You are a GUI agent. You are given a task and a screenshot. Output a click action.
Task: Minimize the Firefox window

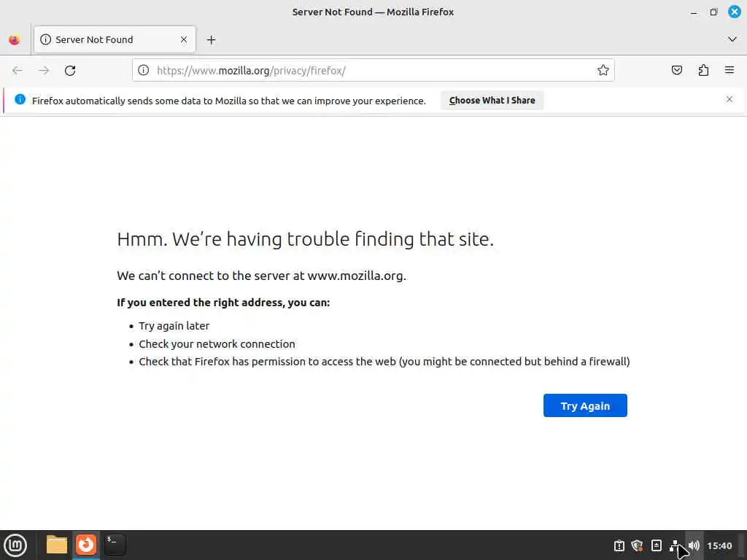coord(694,12)
